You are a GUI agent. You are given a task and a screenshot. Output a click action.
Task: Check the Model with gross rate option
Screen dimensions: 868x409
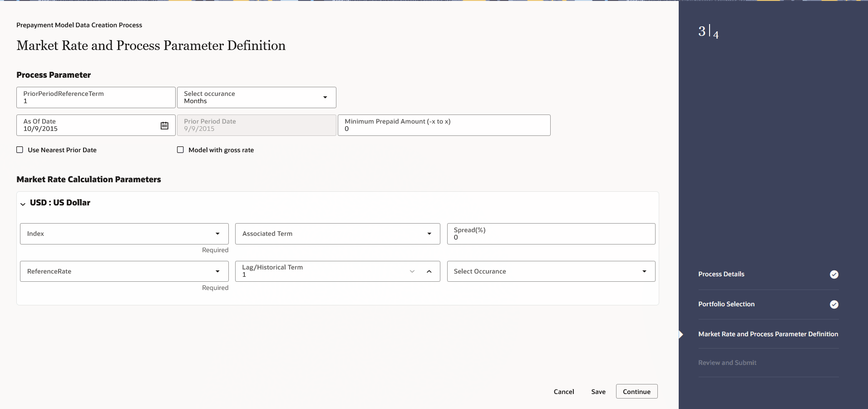click(180, 150)
